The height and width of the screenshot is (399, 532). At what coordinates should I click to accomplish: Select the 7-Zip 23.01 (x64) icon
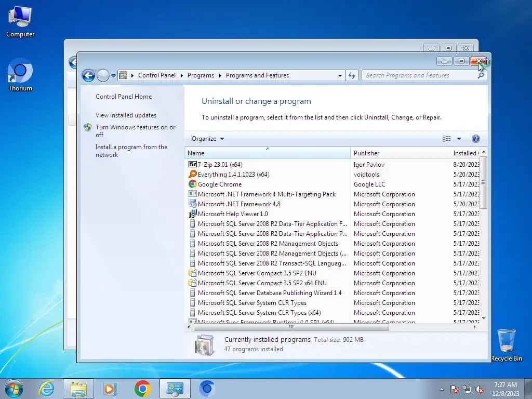192,164
